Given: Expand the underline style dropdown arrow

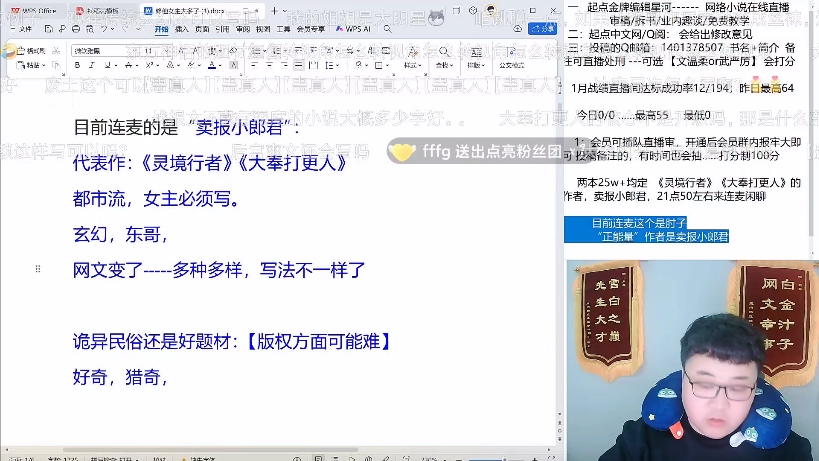Looking at the screenshot, I should click(x=114, y=66).
